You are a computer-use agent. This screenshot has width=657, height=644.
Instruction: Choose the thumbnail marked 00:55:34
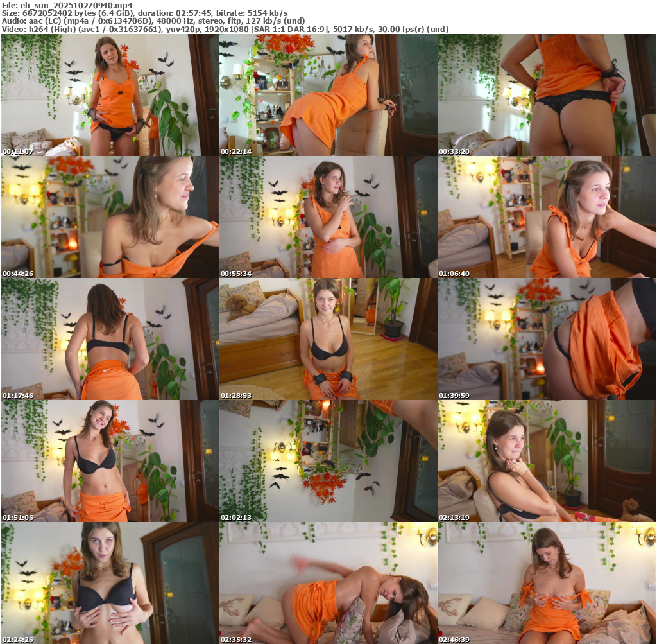[x=328, y=217]
